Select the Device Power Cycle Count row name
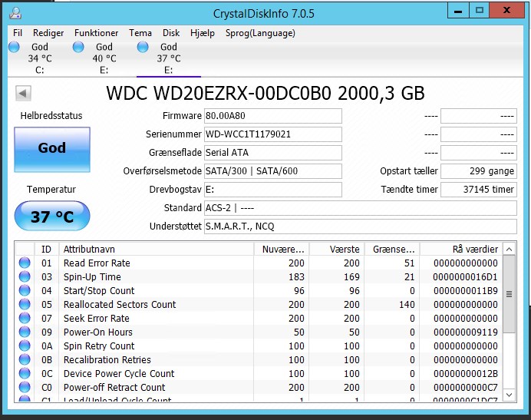This screenshot has width=531, height=420. [119, 374]
